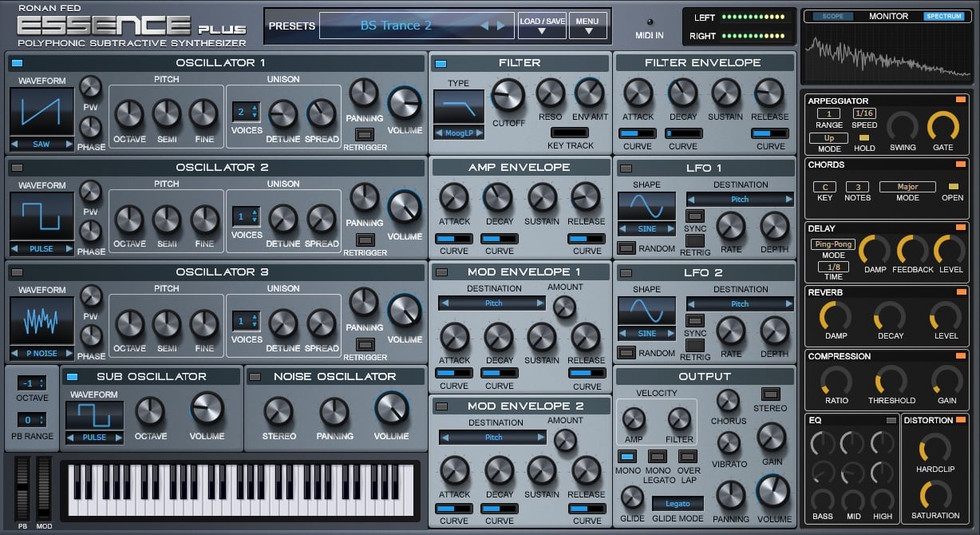Click the PB pitch bend wheel
The width and height of the screenshot is (980, 535).
pos(21,487)
